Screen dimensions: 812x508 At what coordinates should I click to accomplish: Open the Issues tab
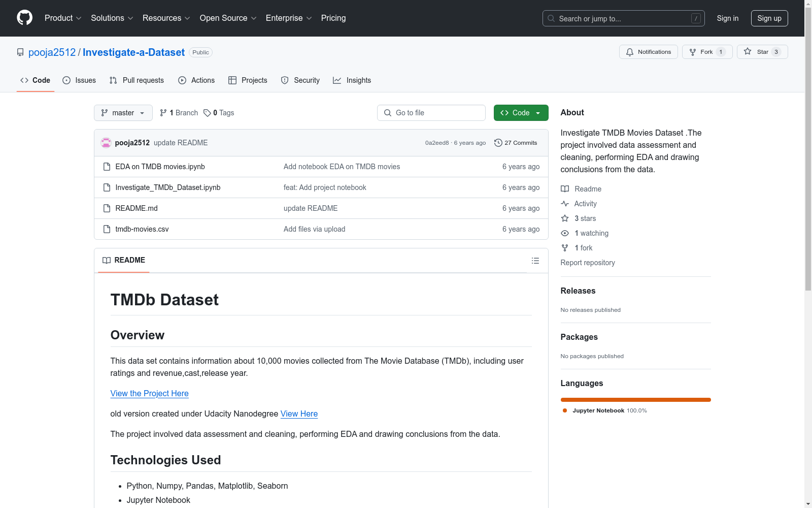click(79, 80)
